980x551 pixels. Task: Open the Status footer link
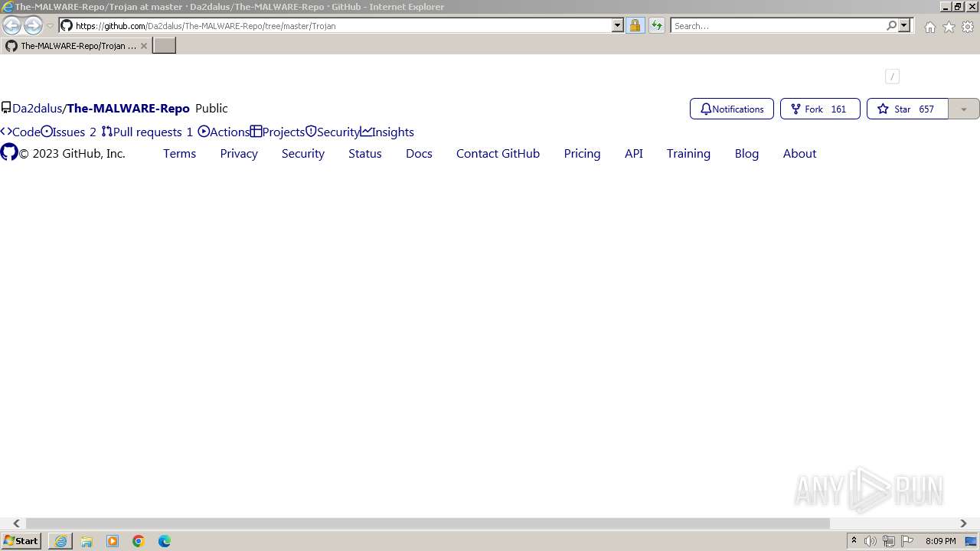365,154
